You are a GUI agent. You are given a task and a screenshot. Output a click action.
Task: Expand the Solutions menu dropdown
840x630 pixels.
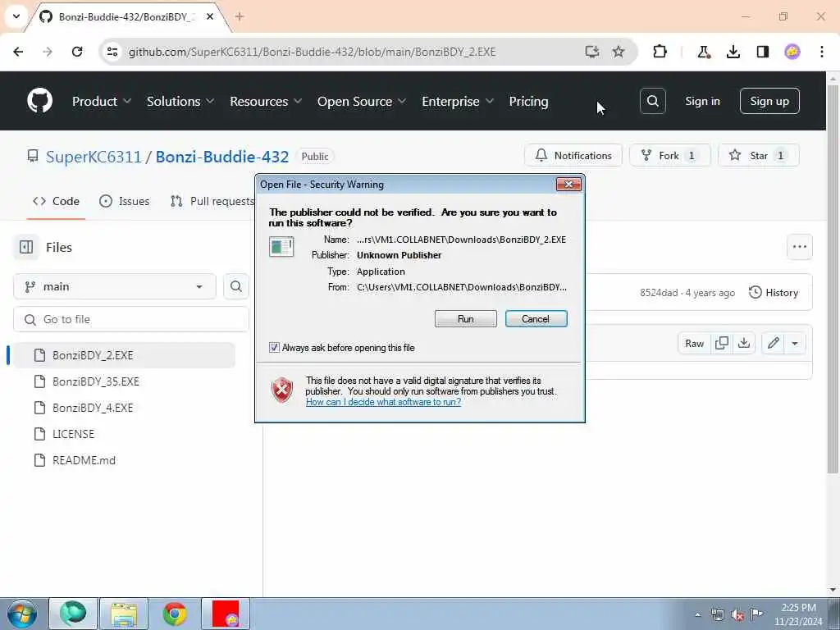point(180,101)
